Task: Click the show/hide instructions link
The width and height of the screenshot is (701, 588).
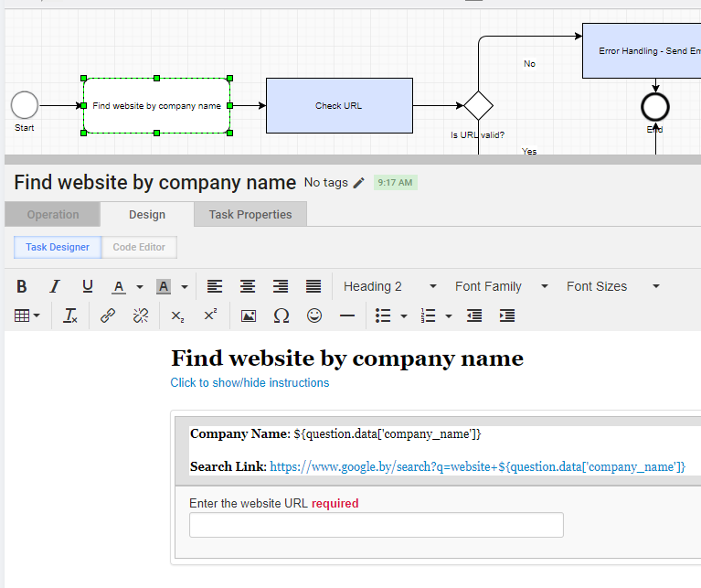Action: pyautogui.click(x=250, y=383)
